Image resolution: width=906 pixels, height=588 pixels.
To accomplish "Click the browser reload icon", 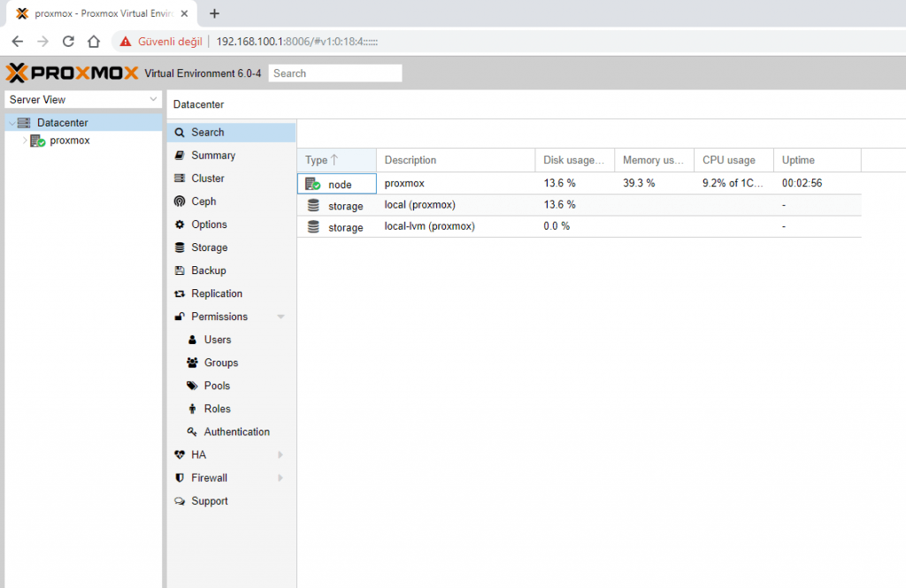I will point(68,42).
